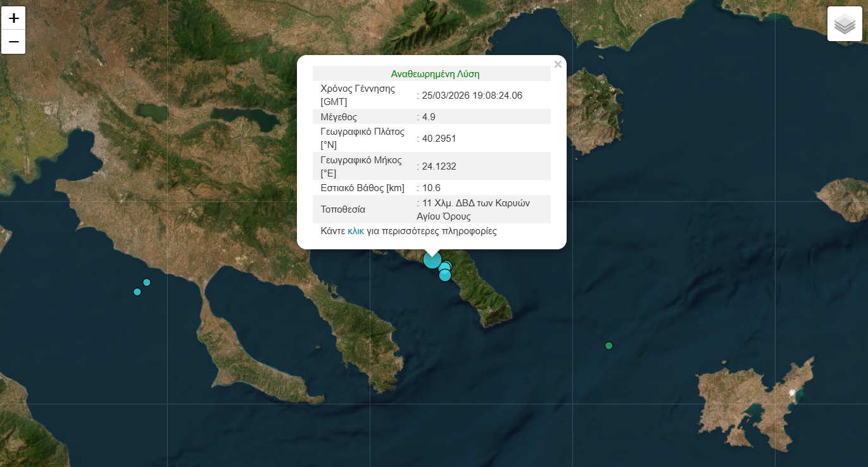
Task: Zoom out of the map
Action: 13,42
